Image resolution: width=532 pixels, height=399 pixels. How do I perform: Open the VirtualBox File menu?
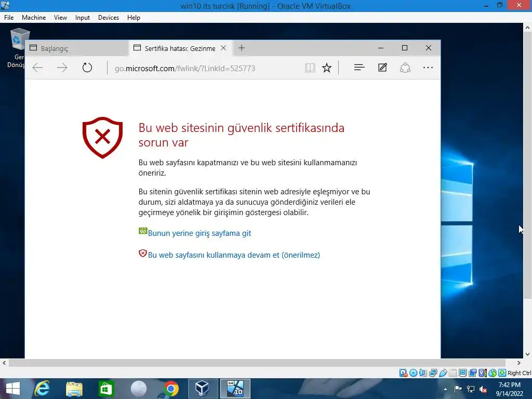coord(9,18)
